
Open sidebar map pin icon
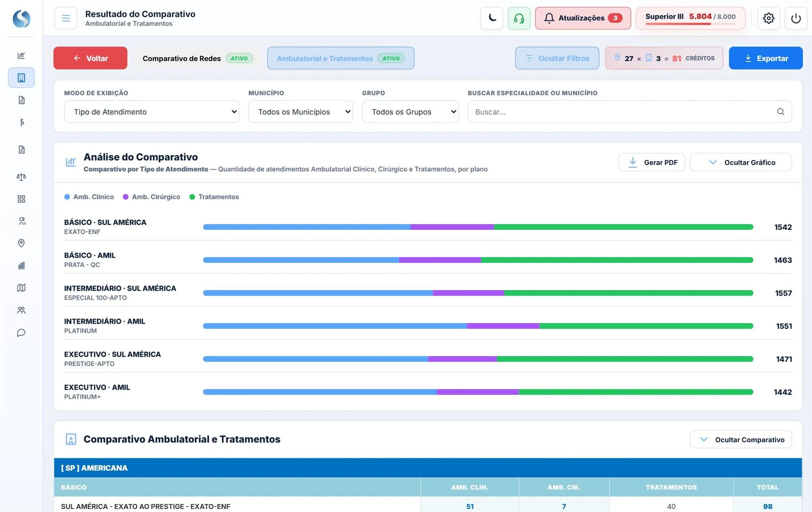[21, 243]
